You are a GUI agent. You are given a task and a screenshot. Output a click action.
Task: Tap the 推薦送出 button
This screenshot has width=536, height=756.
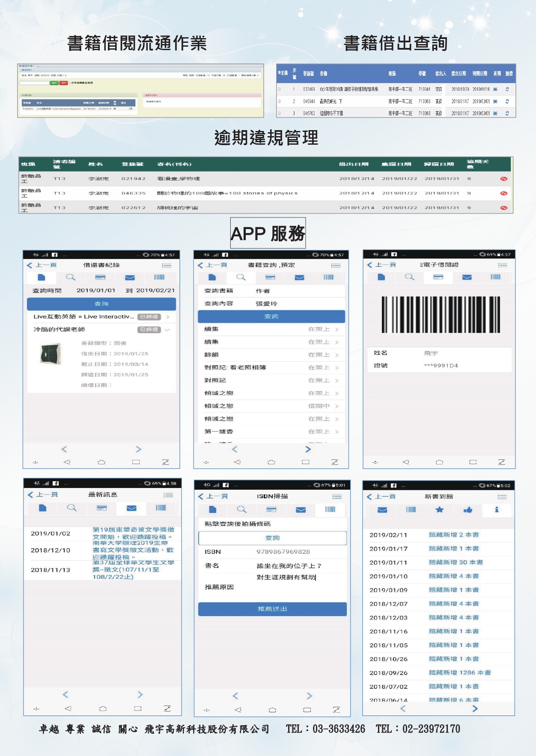[272, 609]
